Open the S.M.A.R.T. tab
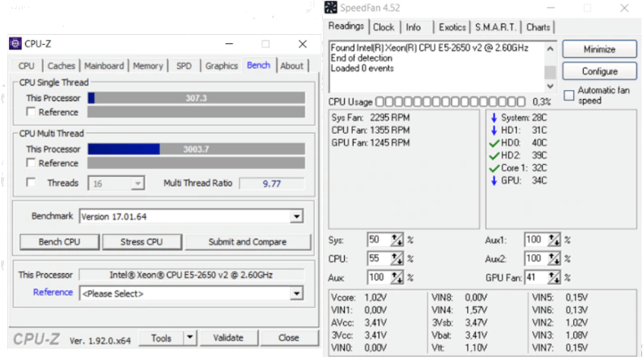The image size is (644, 357). pos(495,27)
